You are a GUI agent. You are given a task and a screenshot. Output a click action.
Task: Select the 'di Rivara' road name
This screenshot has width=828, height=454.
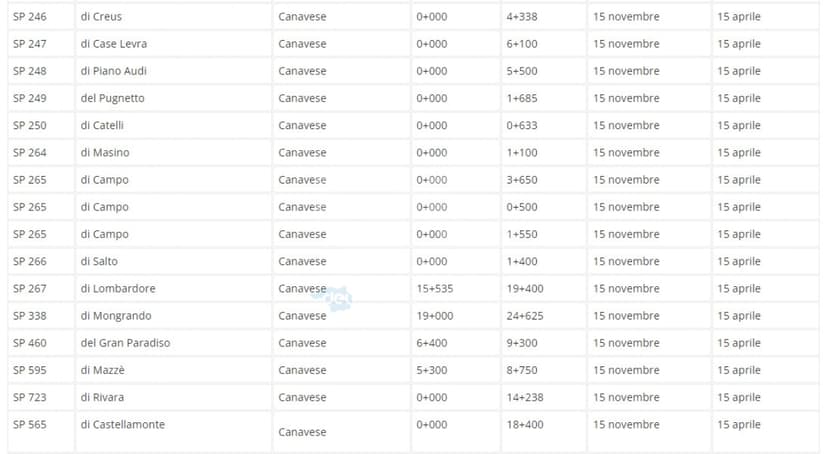pyautogui.click(x=103, y=397)
